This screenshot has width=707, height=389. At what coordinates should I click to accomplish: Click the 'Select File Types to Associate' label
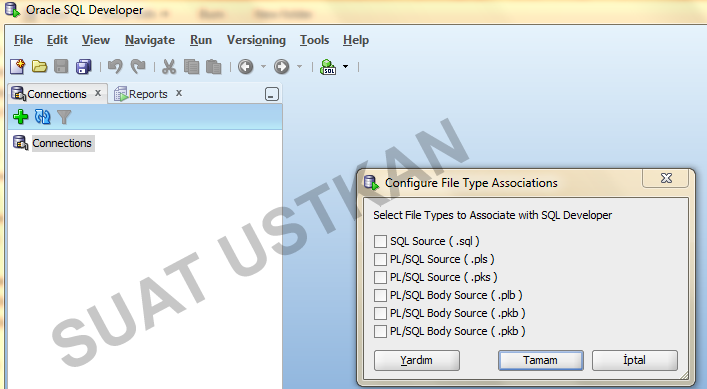click(492, 215)
